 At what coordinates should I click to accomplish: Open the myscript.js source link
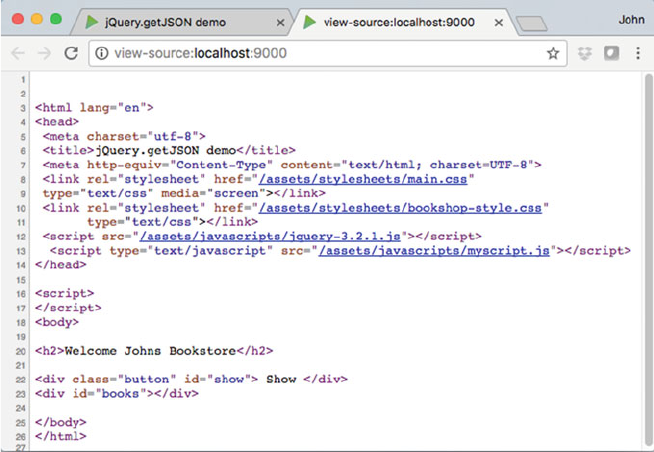tap(434, 251)
